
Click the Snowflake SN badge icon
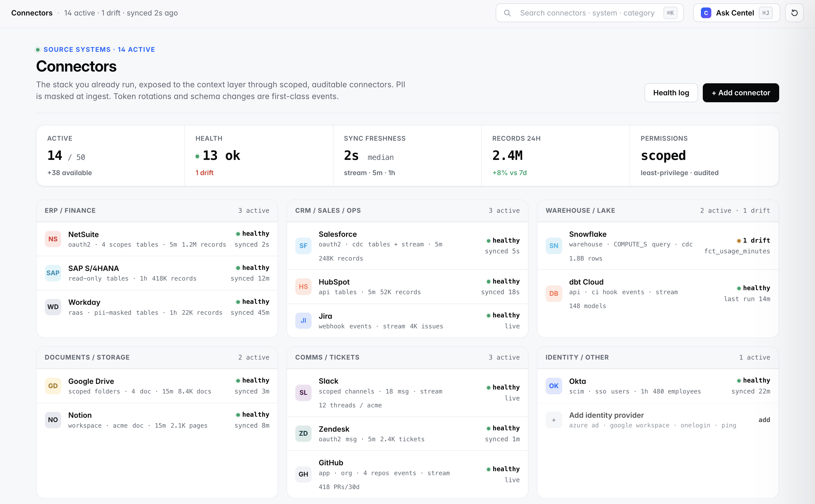tap(554, 246)
